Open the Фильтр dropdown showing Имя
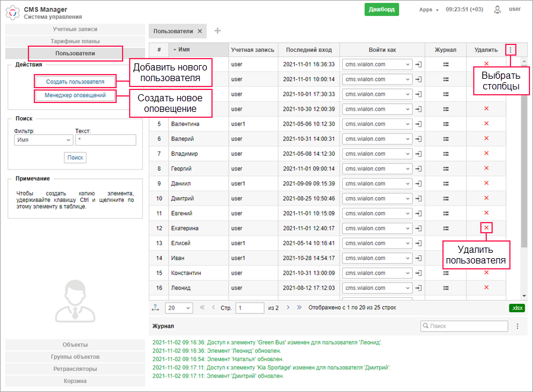The height and width of the screenshot is (392, 533). tap(43, 140)
